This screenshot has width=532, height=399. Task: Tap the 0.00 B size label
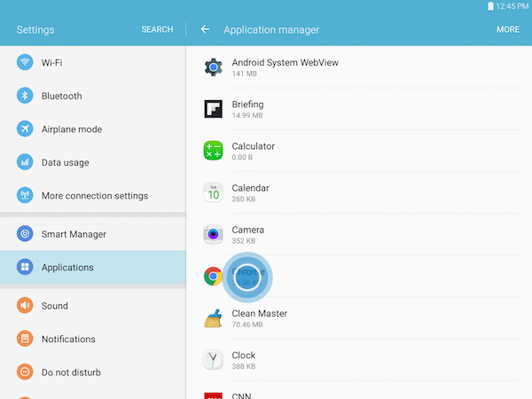pyautogui.click(x=242, y=158)
